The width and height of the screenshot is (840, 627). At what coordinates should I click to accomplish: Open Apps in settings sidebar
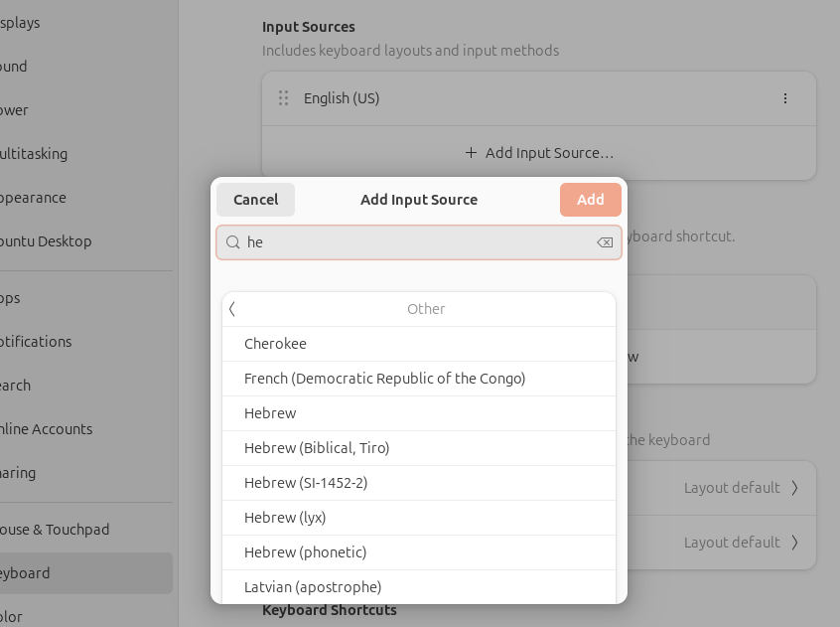point(86,298)
